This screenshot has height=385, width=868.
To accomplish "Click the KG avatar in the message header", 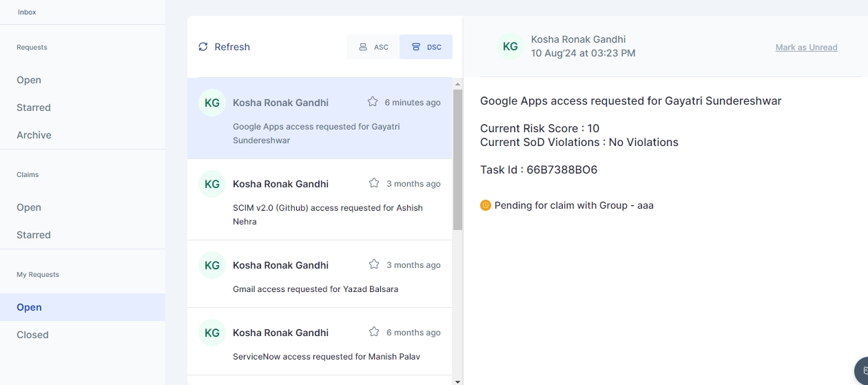I will pyautogui.click(x=510, y=46).
